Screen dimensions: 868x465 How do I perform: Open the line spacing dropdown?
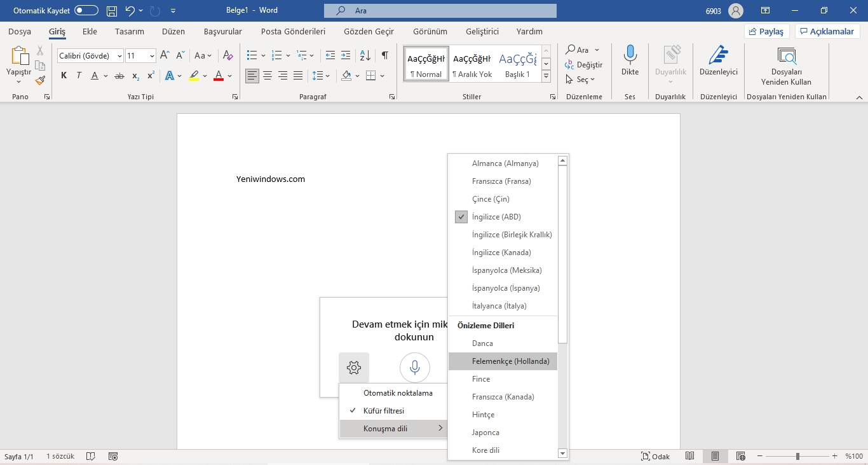pos(322,75)
